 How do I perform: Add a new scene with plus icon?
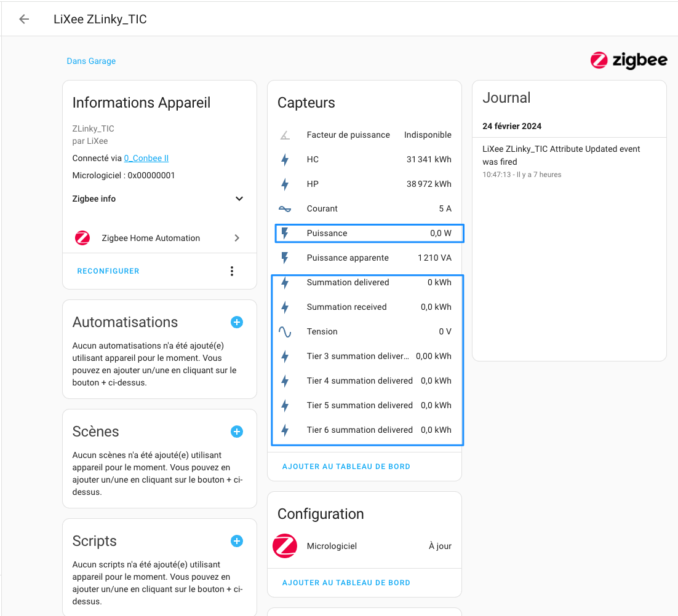(236, 432)
